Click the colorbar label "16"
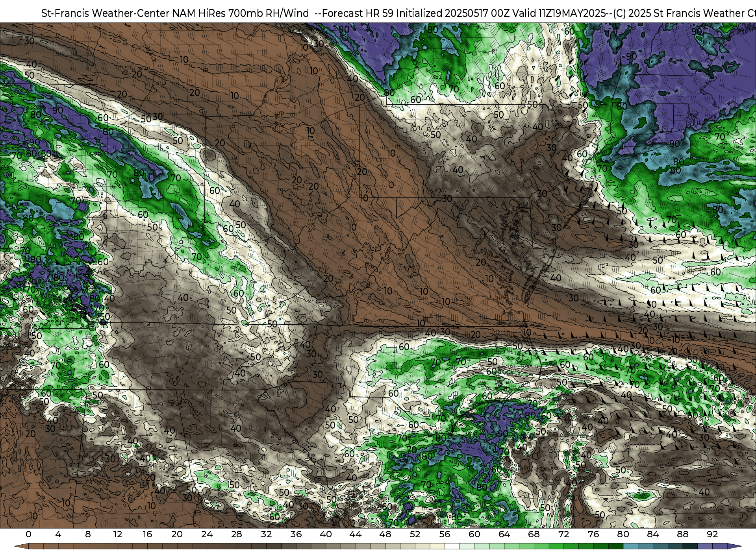 click(x=147, y=534)
